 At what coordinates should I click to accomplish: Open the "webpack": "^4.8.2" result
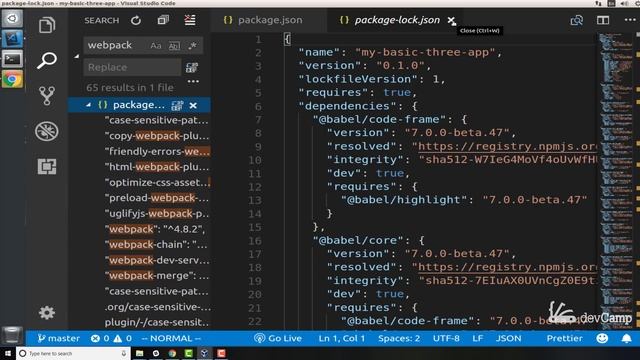(x=155, y=229)
